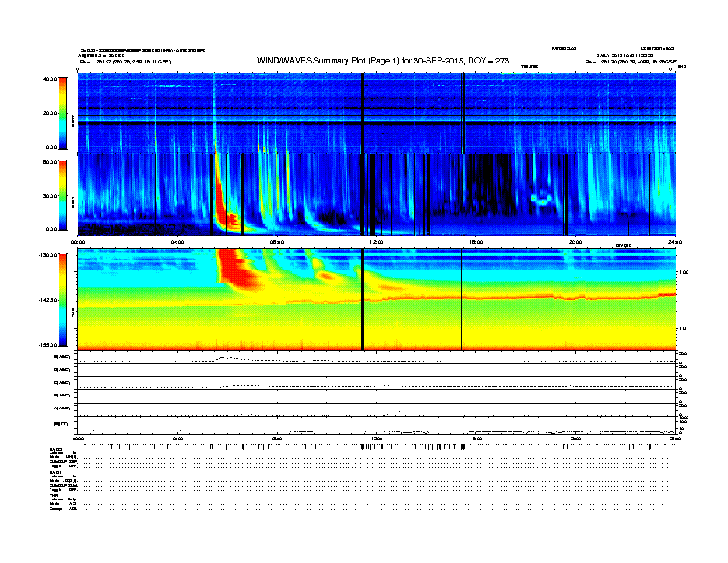Viewport: 728px width, 563px height.
Task: Click the 12:00 label below the line plots
Action: coord(377,438)
